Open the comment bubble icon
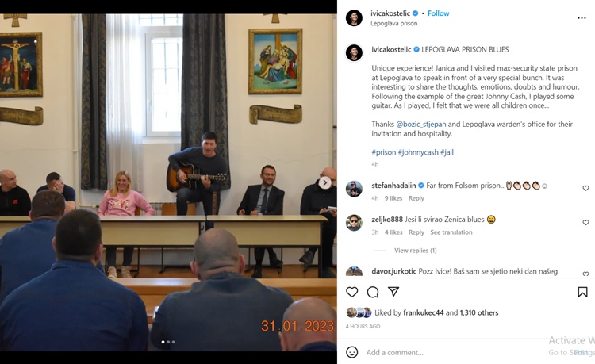 click(373, 292)
